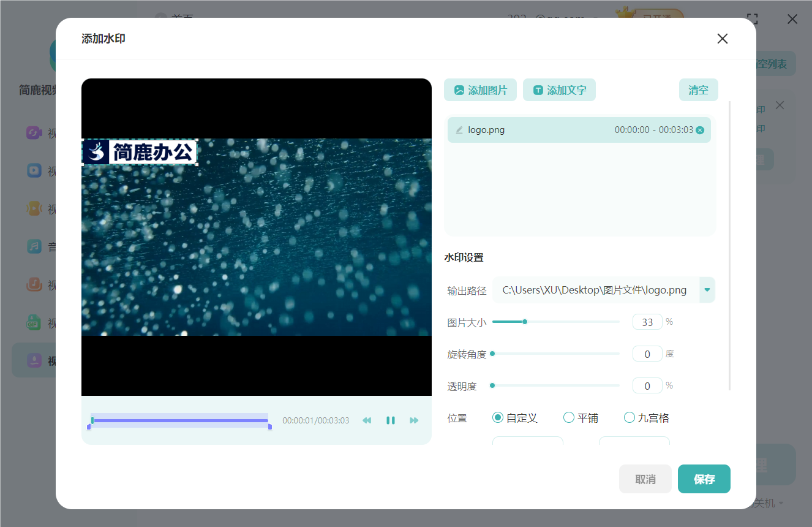
Task: Close the 添加水印 dialog with the X
Action: click(x=722, y=39)
